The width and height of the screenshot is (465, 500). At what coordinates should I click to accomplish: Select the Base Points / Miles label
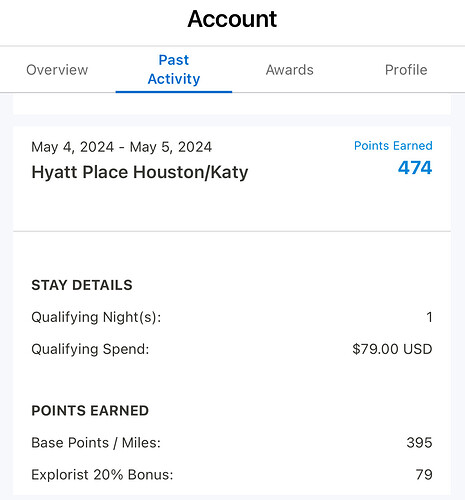click(96, 443)
